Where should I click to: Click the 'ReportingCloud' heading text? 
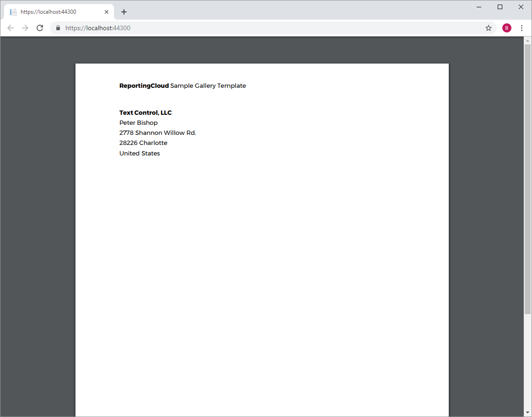[144, 86]
